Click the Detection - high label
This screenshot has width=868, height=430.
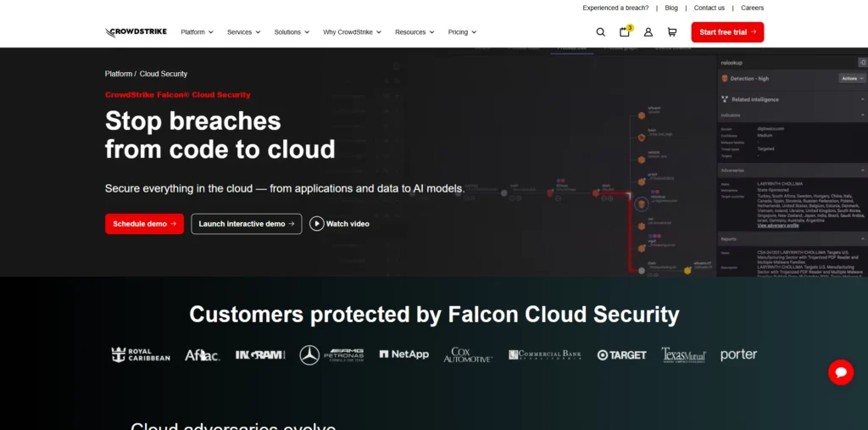tap(749, 79)
